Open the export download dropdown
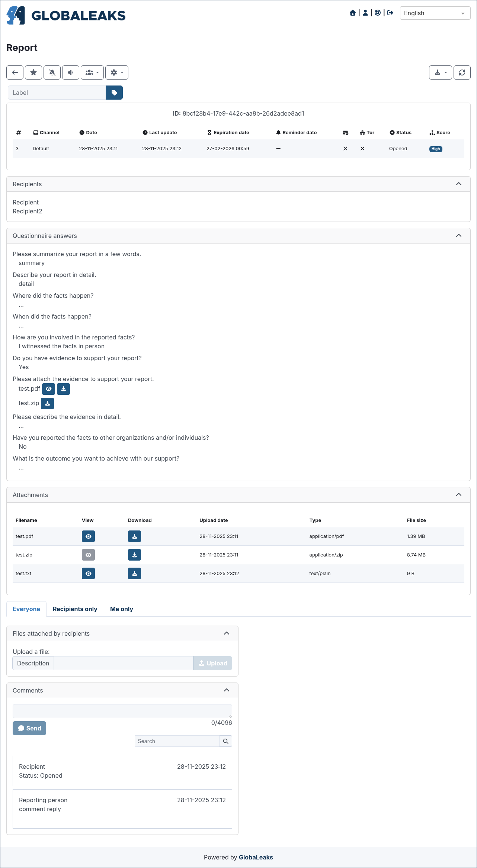This screenshot has width=477, height=868. [441, 72]
